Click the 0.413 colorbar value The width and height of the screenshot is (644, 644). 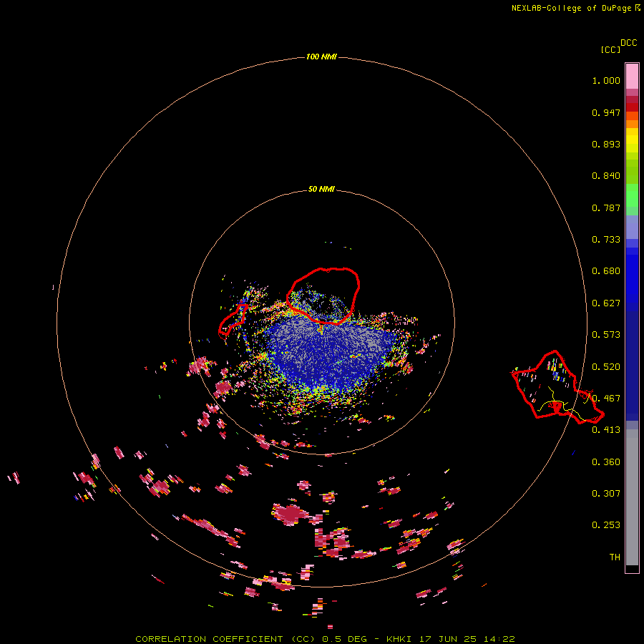[606, 430]
